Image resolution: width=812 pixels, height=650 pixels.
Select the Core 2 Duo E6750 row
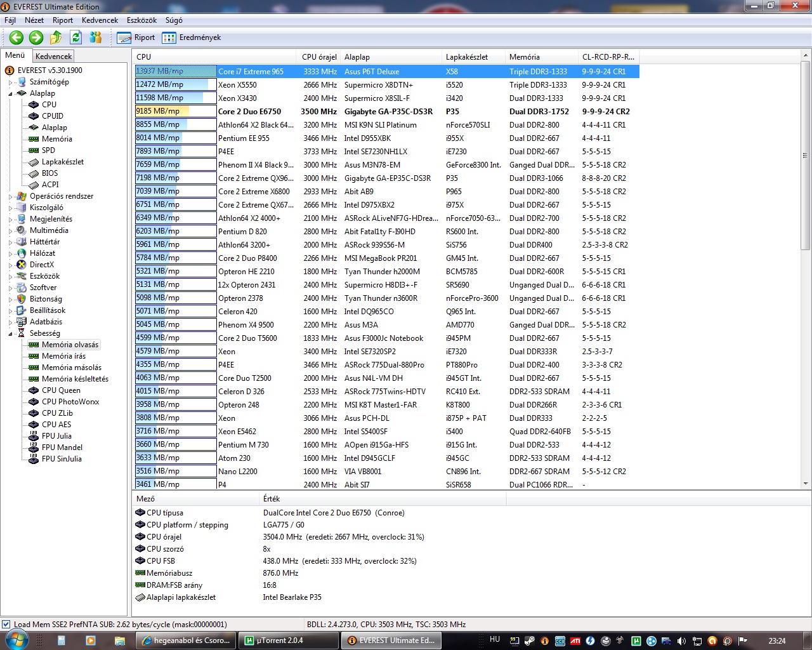[387, 111]
